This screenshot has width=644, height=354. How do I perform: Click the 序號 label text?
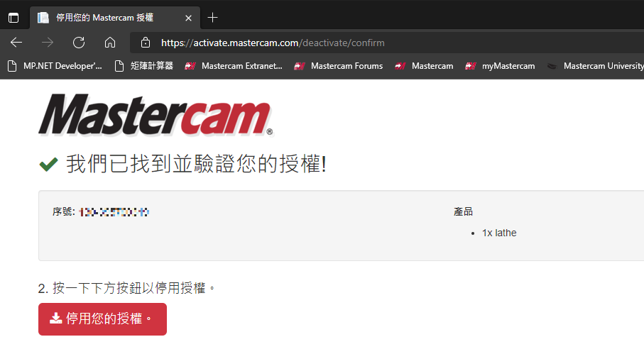click(x=64, y=211)
